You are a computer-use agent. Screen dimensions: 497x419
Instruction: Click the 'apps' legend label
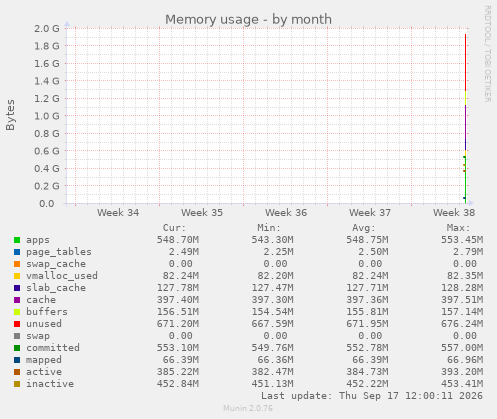tap(38, 240)
